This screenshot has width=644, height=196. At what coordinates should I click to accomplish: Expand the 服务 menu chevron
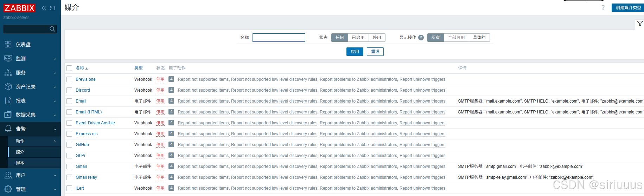coord(55,73)
